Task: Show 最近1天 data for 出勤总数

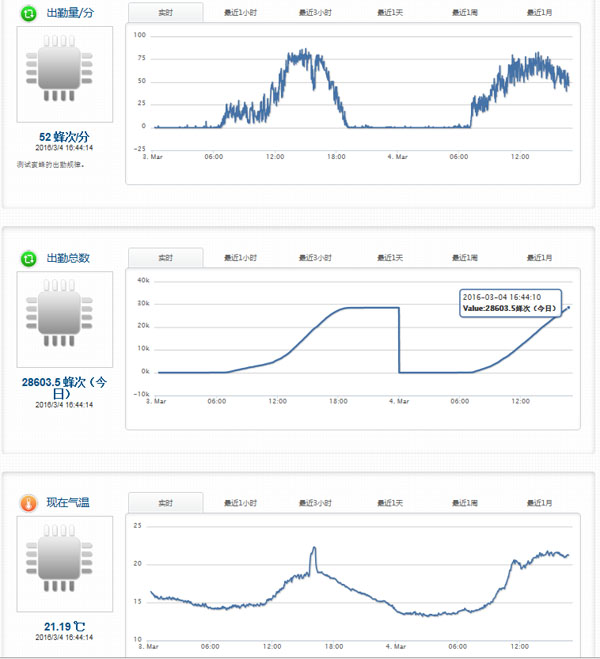Action: tap(390, 258)
